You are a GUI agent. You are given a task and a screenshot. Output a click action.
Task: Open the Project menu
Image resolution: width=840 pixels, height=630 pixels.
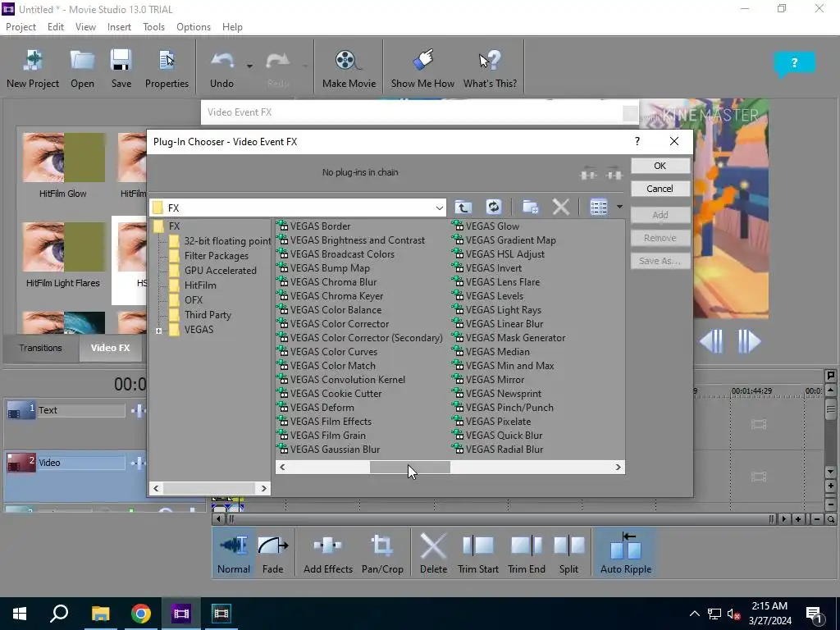[21, 27]
